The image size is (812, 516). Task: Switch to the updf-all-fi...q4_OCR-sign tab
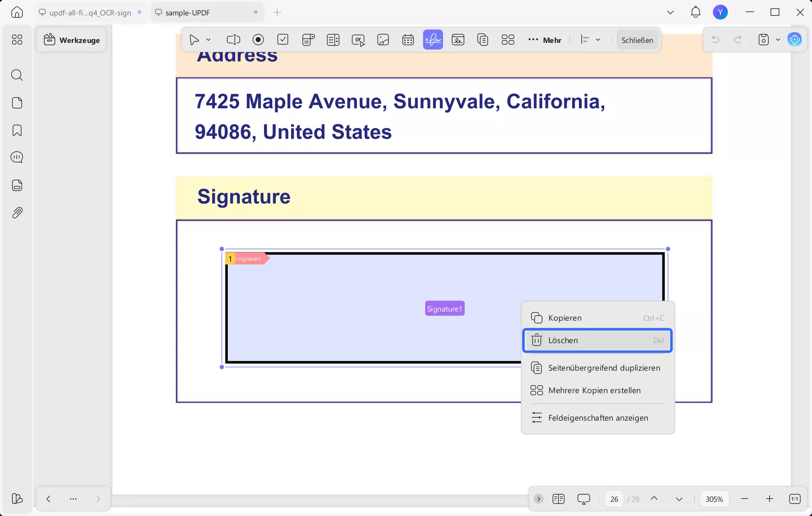point(90,13)
